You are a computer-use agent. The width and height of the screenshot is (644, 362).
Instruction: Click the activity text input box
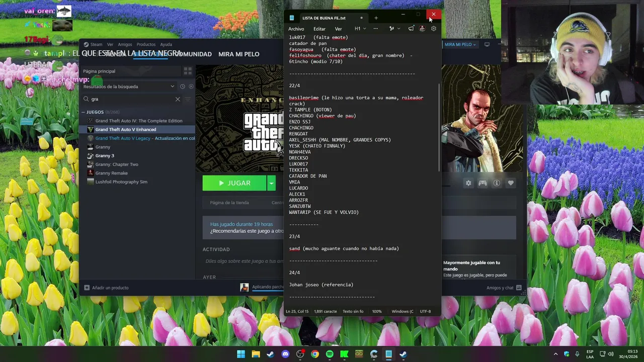(244, 261)
